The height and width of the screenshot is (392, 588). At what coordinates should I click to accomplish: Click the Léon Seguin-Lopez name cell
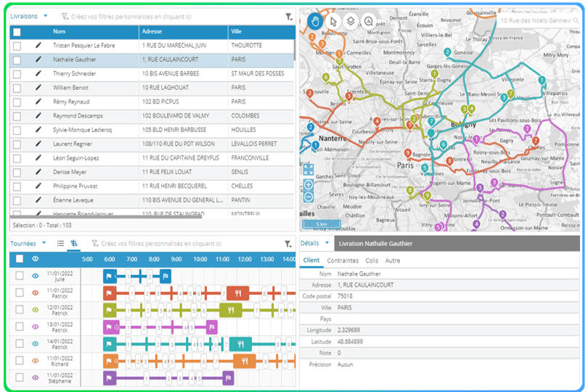point(76,158)
